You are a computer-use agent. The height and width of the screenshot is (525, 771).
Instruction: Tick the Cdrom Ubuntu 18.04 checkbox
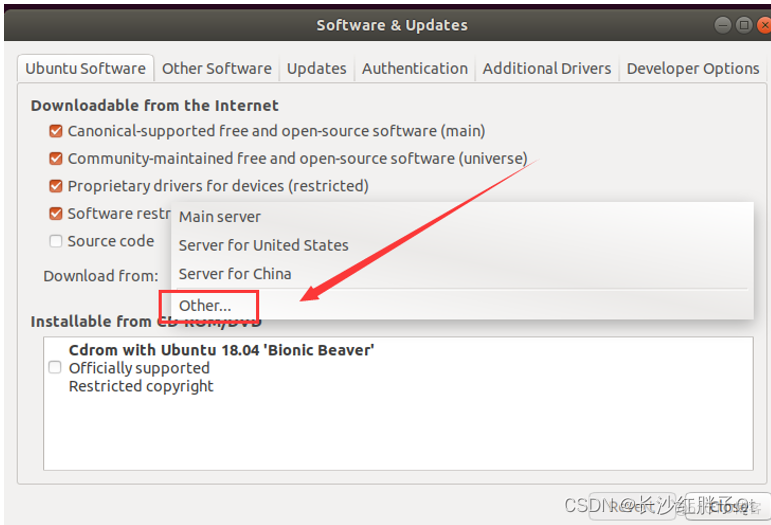[x=55, y=368]
